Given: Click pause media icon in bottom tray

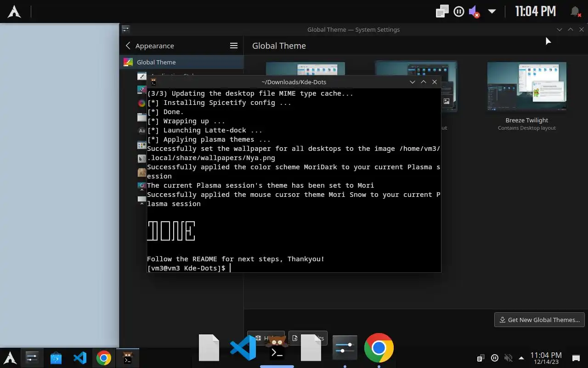Looking at the screenshot, I should tap(495, 358).
